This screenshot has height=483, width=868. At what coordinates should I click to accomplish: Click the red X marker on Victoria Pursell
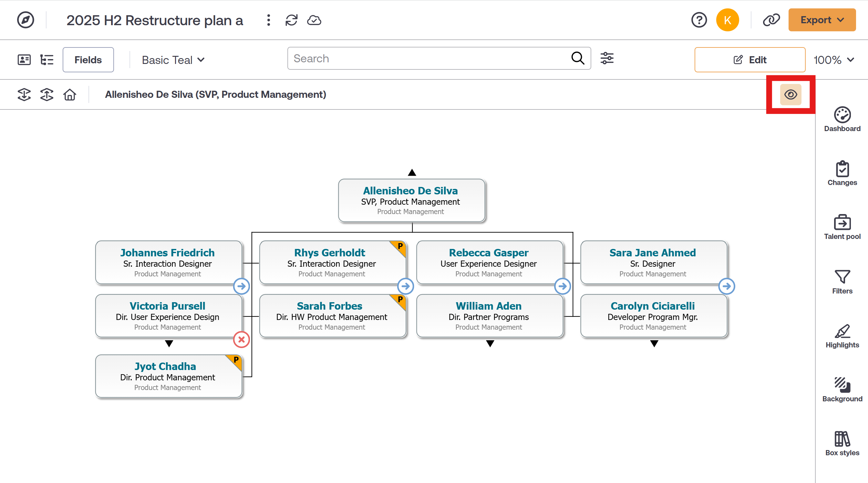(x=241, y=340)
